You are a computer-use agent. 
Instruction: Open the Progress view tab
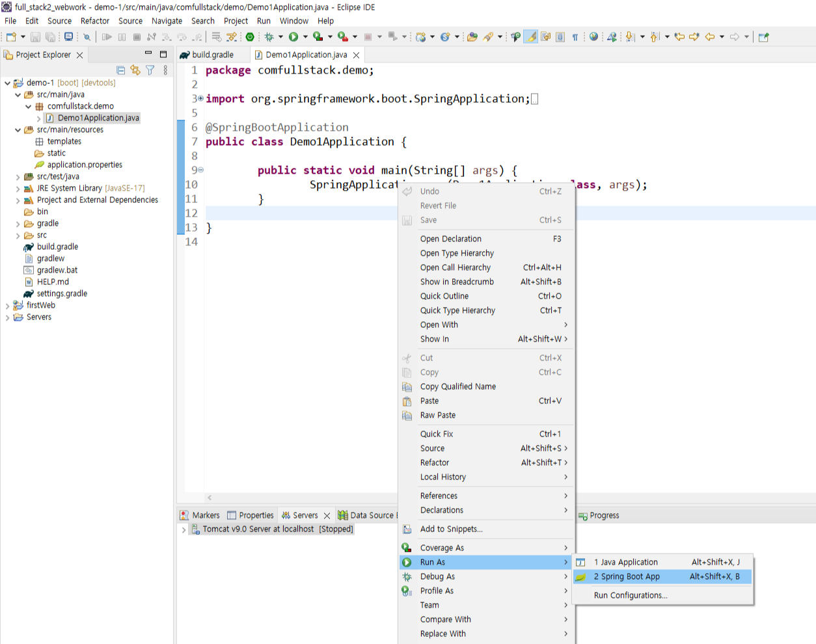tap(599, 515)
